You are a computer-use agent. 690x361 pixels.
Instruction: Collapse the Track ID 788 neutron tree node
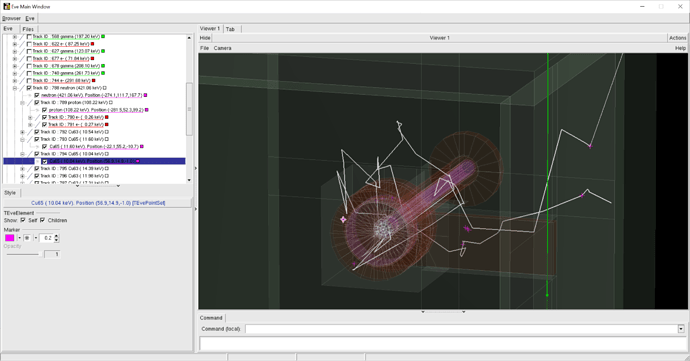click(x=15, y=88)
